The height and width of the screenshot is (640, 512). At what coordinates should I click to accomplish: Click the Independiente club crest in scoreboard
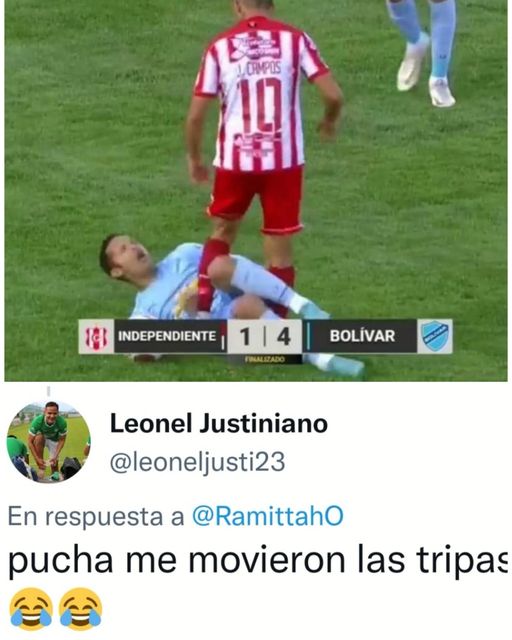coord(96,336)
